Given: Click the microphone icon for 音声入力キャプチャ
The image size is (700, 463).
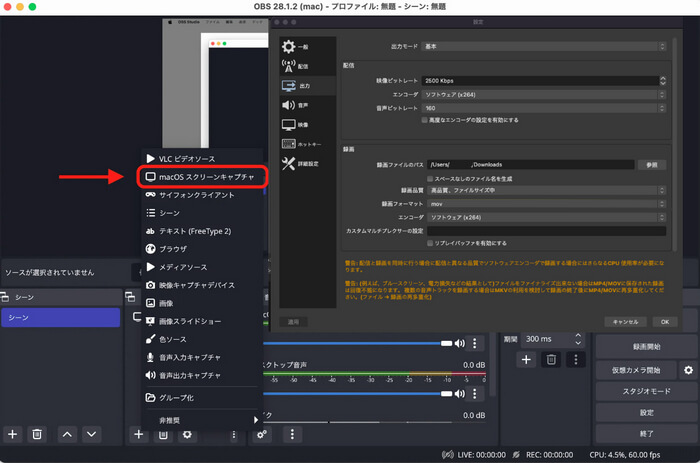Looking at the screenshot, I should click(150, 357).
